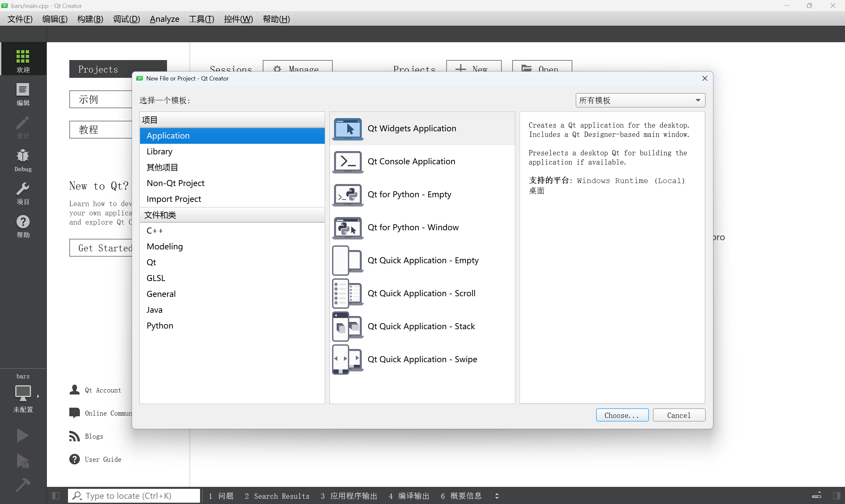845x504 pixels.
Task: Expand kit selector arrow next to bars
Action: coord(38,396)
